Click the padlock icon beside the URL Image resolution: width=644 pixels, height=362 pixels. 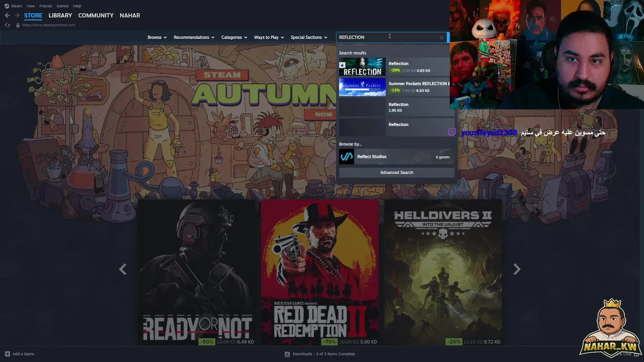[x=18, y=25]
